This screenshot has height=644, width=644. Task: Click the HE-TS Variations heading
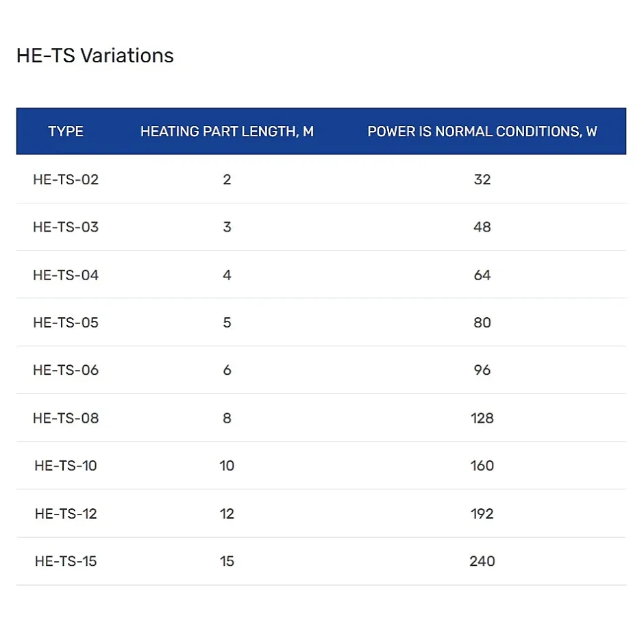click(x=95, y=55)
